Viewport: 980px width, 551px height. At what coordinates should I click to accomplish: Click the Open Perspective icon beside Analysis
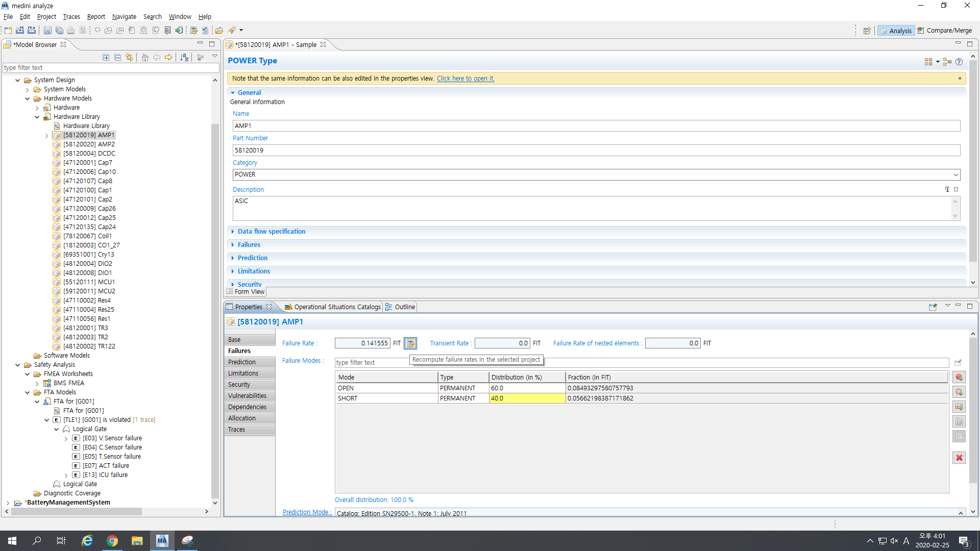pyautogui.click(x=867, y=31)
